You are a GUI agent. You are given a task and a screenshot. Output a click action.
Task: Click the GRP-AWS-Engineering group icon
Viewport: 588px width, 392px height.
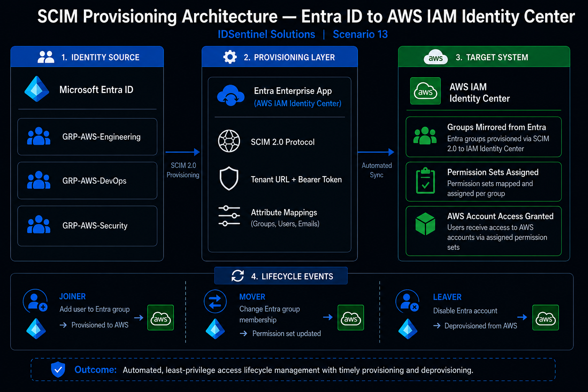[39, 136]
